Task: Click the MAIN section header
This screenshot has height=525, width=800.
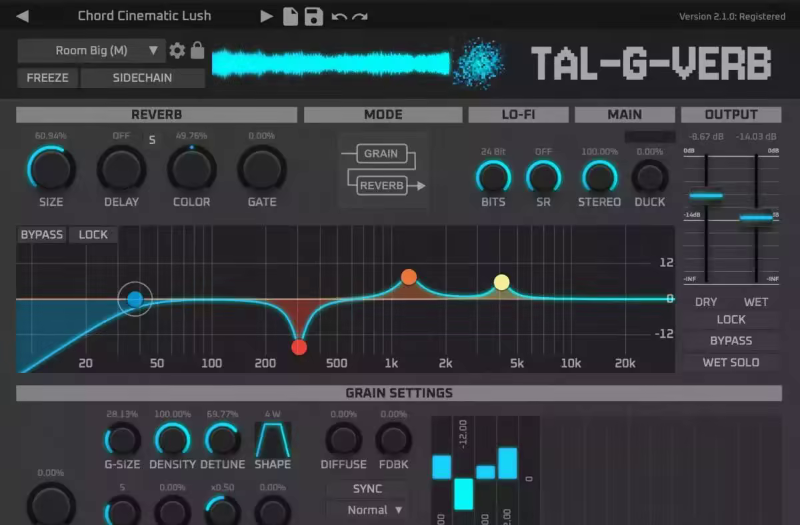Action: 624,115
